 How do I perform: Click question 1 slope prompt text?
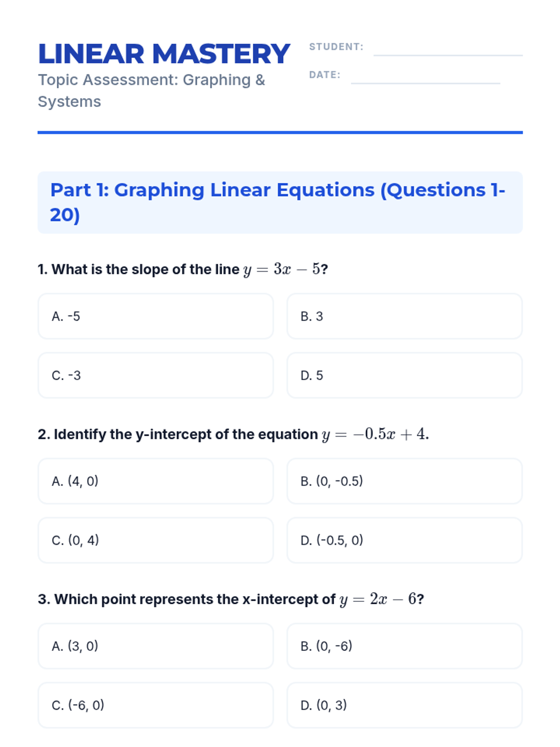(183, 269)
